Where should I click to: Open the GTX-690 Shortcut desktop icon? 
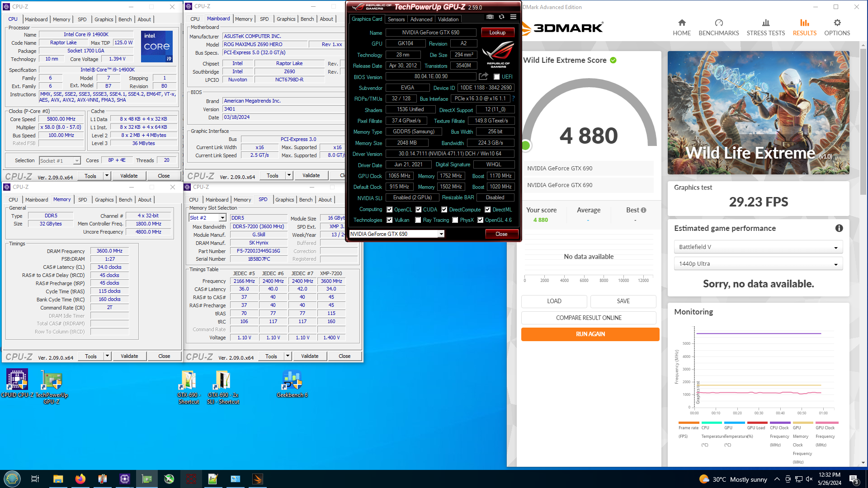coord(189,387)
